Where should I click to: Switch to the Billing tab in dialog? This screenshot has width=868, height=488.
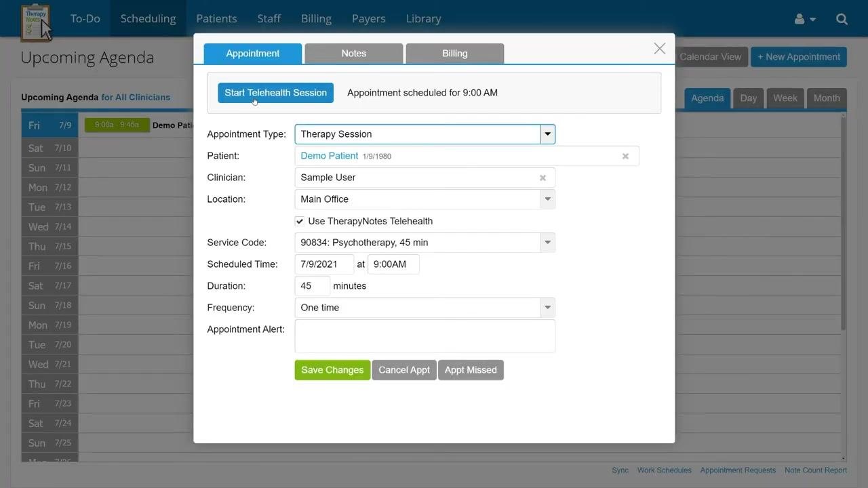[455, 54]
